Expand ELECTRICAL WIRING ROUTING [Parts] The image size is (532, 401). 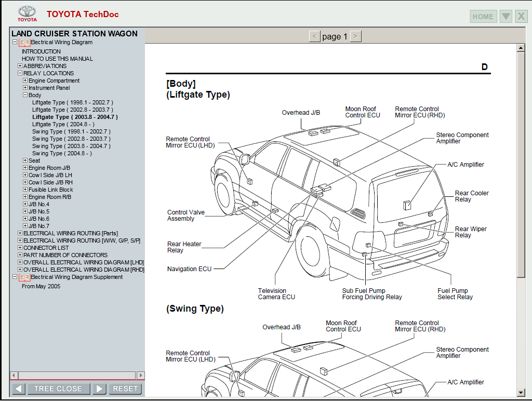pyautogui.click(x=20, y=233)
